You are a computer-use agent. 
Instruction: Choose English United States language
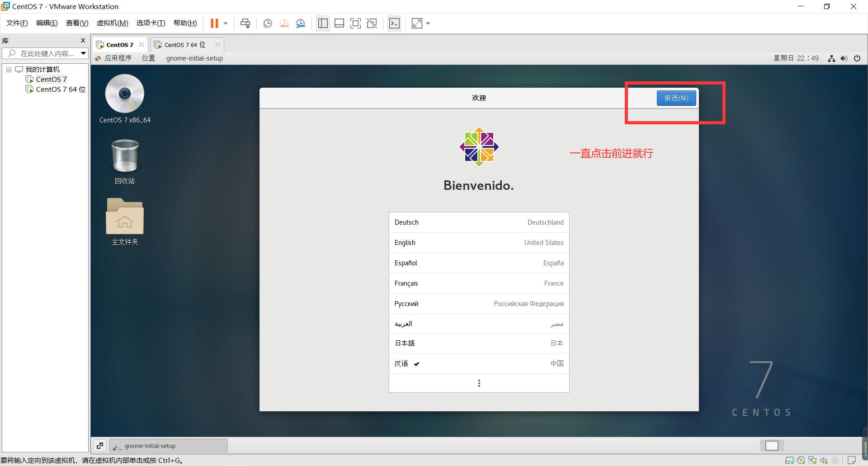[479, 243]
